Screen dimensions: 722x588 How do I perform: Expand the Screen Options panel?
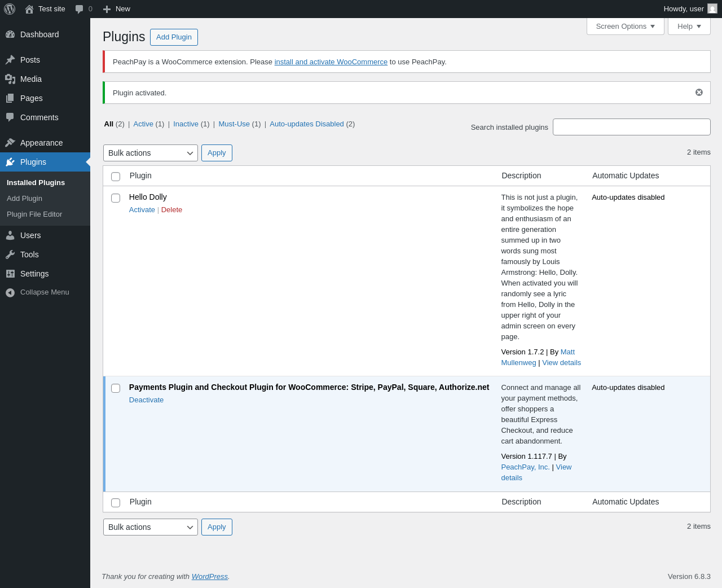(x=626, y=27)
